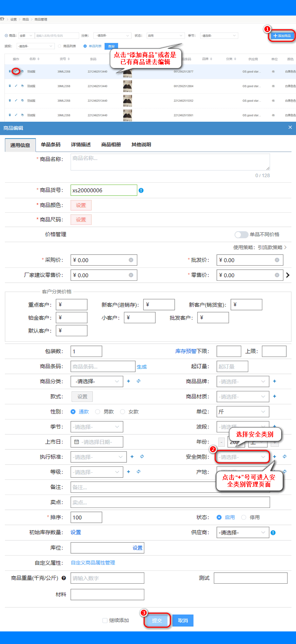Switch to the 单品条码 tab
This screenshot has height=644, width=296.
pos(50,145)
